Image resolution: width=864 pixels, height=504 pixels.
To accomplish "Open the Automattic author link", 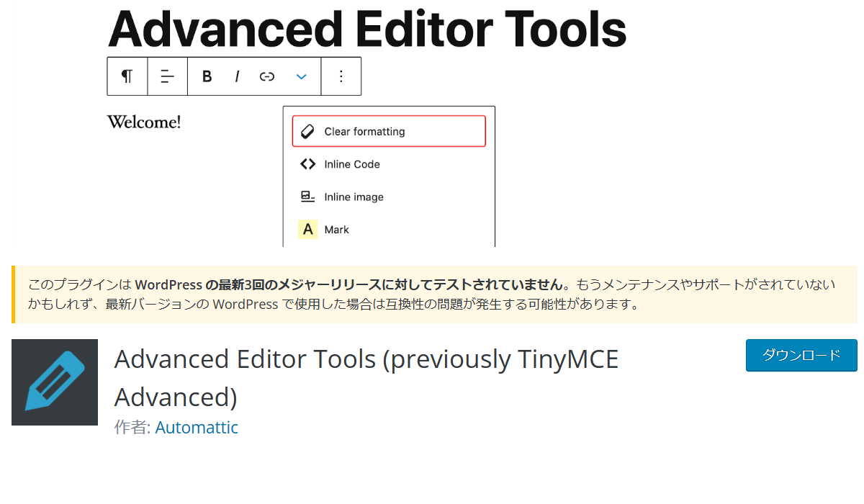I will [197, 428].
